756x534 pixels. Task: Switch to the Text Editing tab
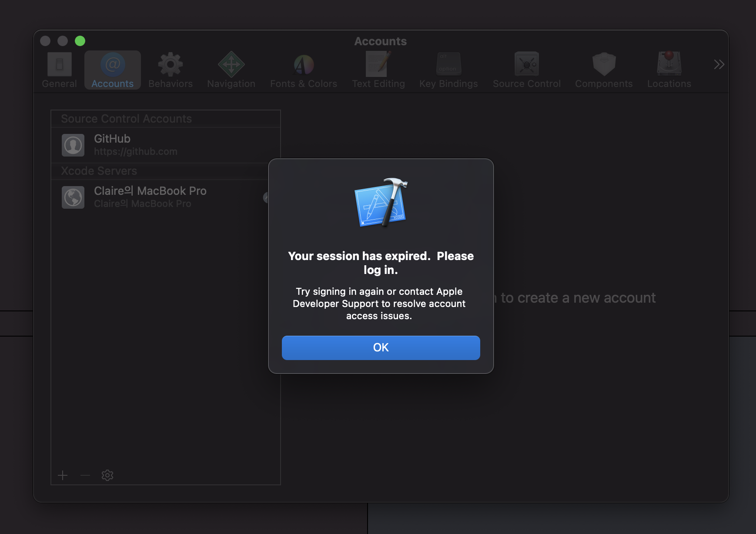click(378, 70)
